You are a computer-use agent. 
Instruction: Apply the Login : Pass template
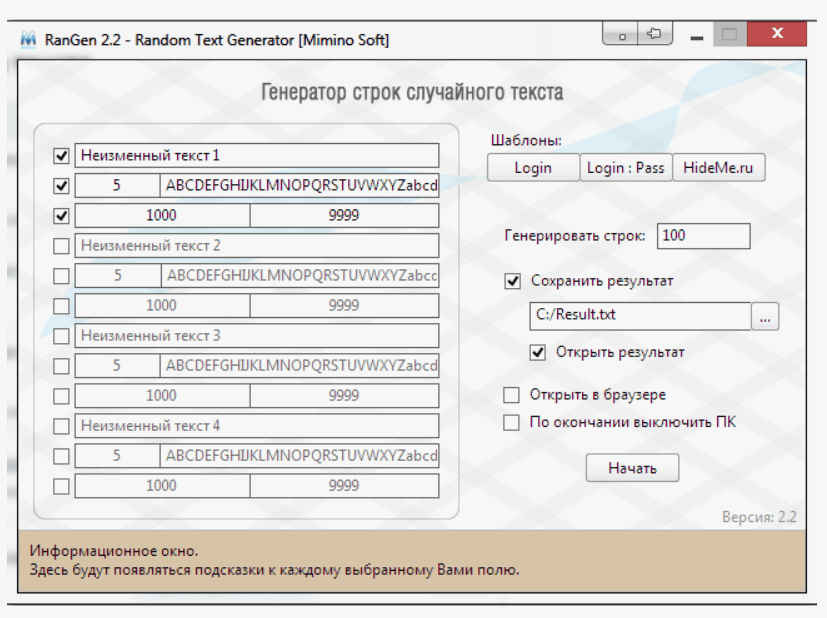(x=626, y=168)
